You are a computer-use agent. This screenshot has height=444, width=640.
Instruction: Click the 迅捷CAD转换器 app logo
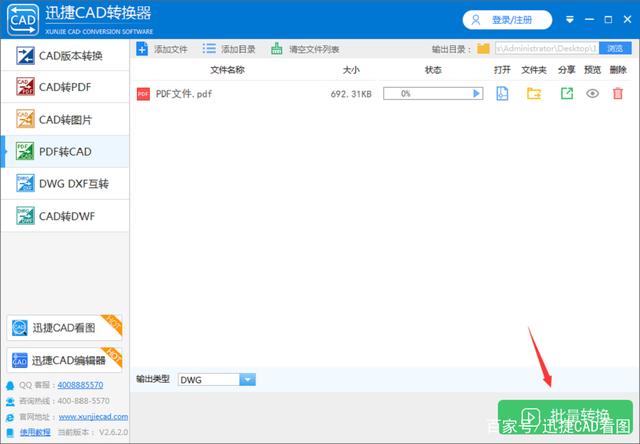click(23, 20)
